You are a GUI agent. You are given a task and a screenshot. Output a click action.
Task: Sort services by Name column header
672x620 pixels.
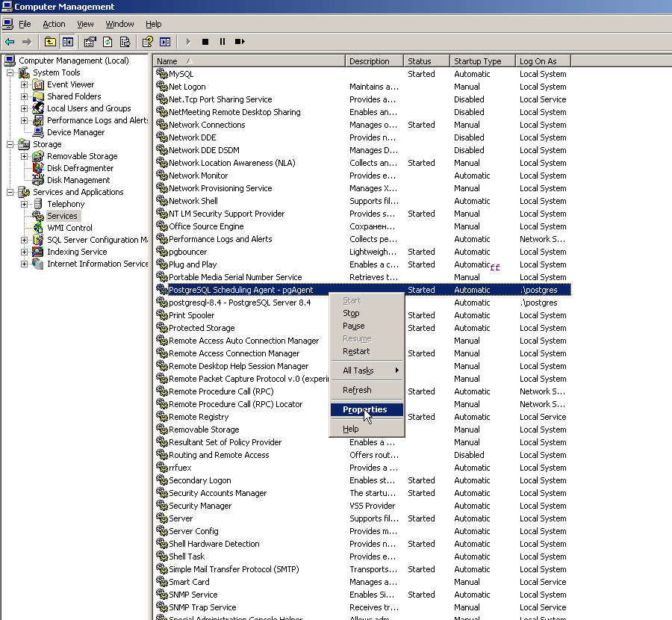249,61
